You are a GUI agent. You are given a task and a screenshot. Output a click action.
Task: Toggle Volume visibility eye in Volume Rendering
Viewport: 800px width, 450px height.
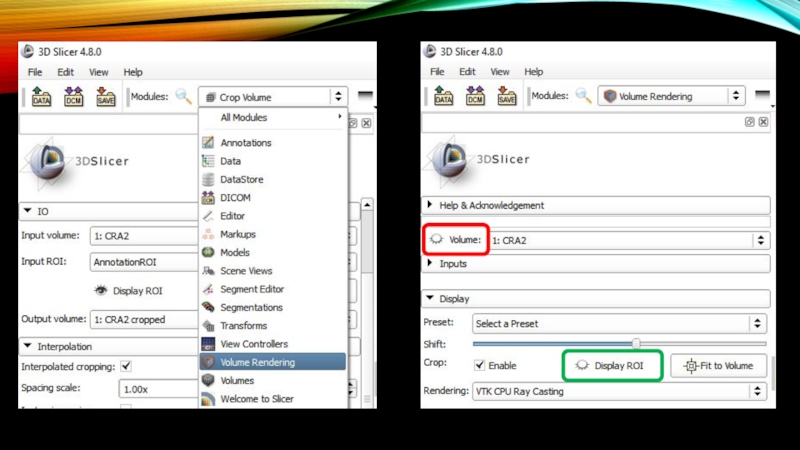pos(436,239)
